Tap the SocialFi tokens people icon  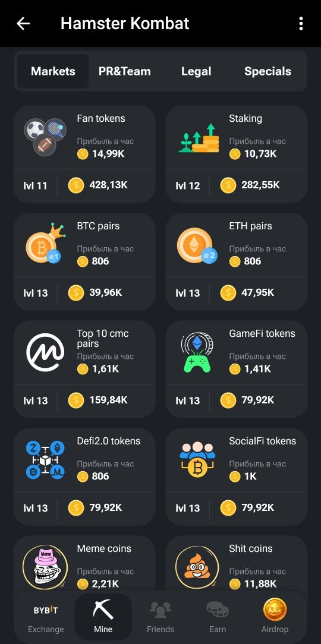tap(197, 460)
